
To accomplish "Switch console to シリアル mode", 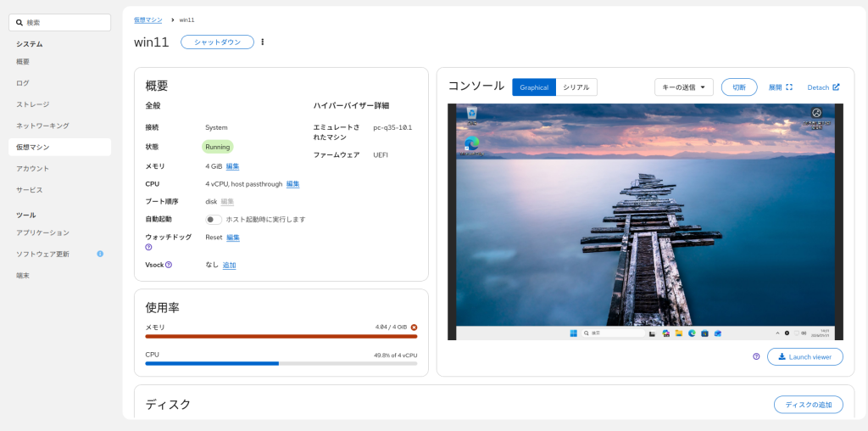I will click(576, 87).
